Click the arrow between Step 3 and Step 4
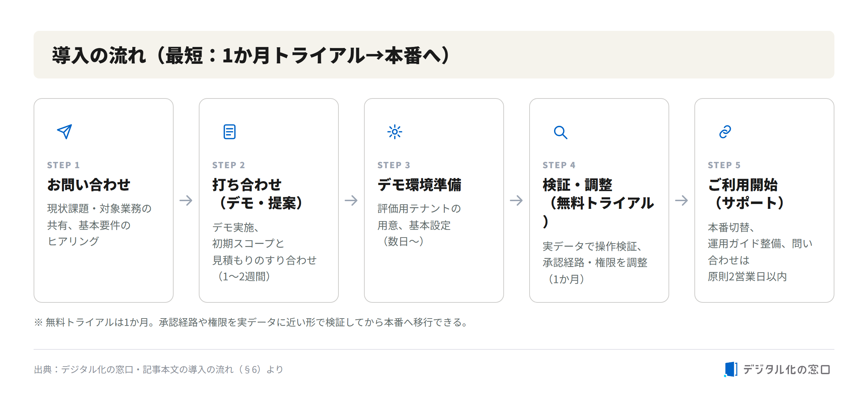Image resolution: width=868 pixels, height=410 pixels. coord(516,200)
